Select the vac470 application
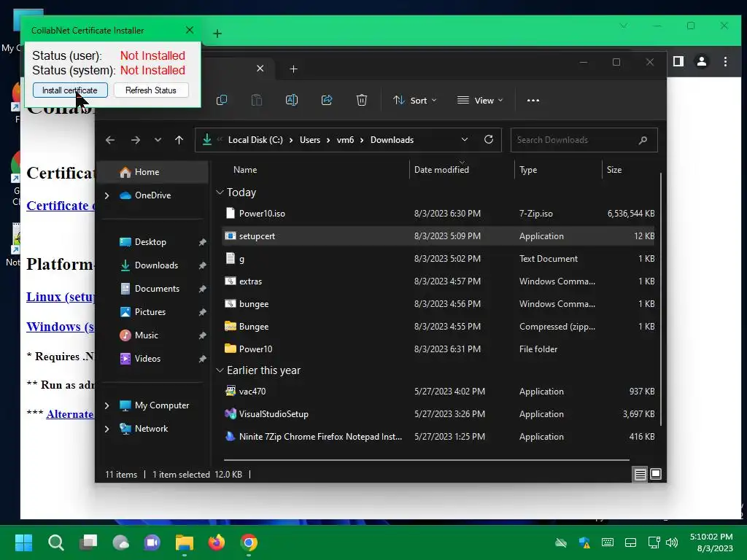The image size is (747, 560). pyautogui.click(x=438, y=392)
